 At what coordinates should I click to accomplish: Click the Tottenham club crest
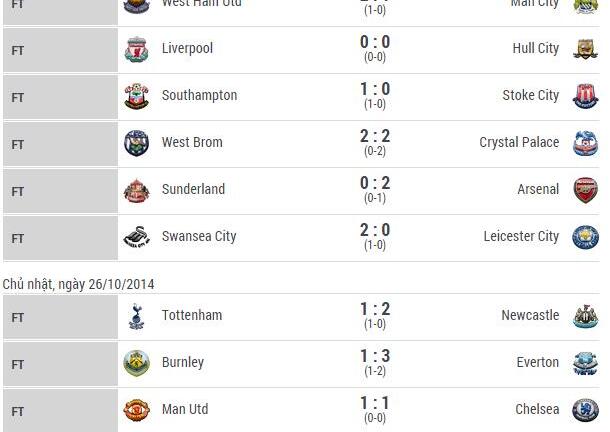pyautogui.click(x=135, y=316)
